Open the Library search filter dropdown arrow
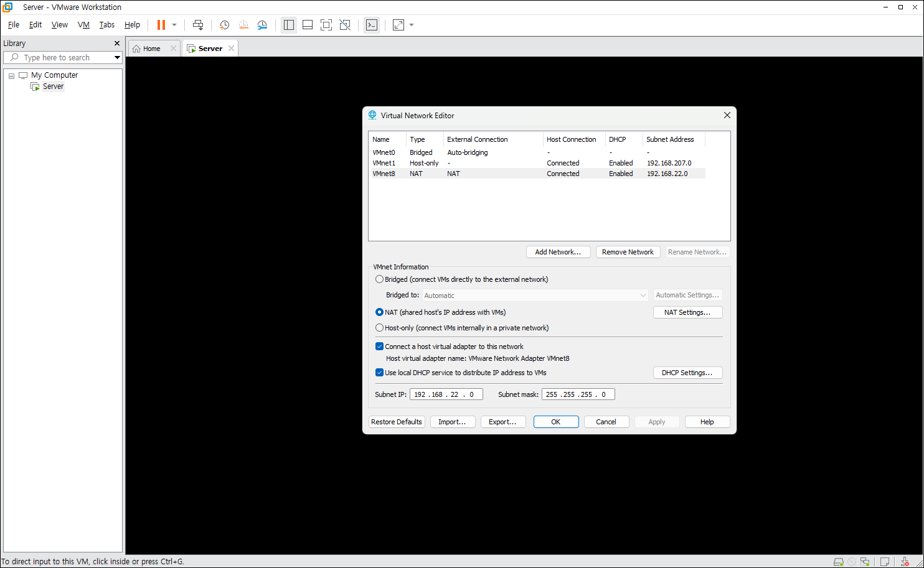The height and width of the screenshot is (568, 924). [117, 57]
